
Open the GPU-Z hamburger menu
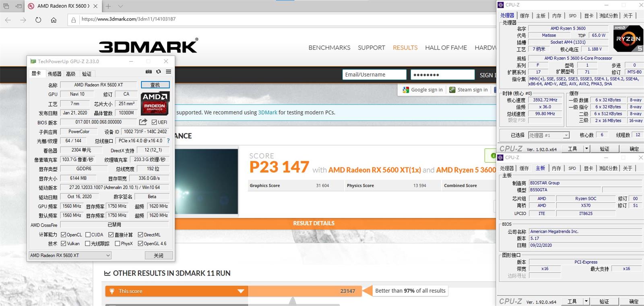point(168,72)
